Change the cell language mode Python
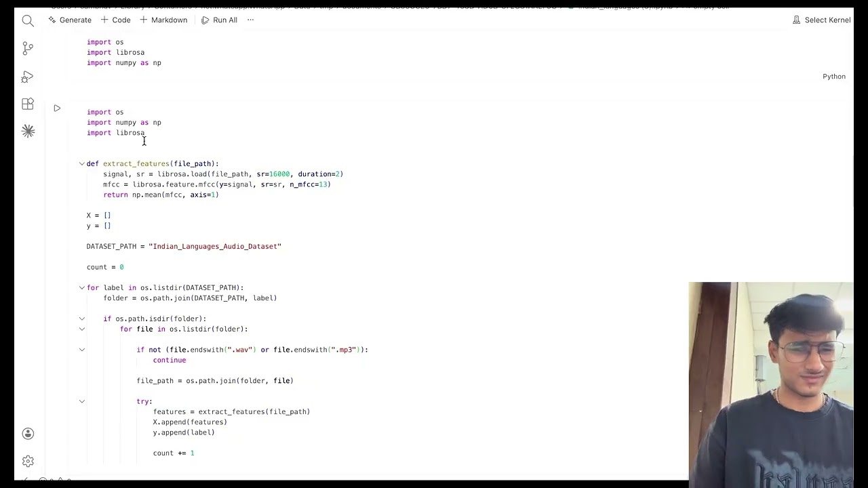The width and height of the screenshot is (868, 488). tap(834, 77)
